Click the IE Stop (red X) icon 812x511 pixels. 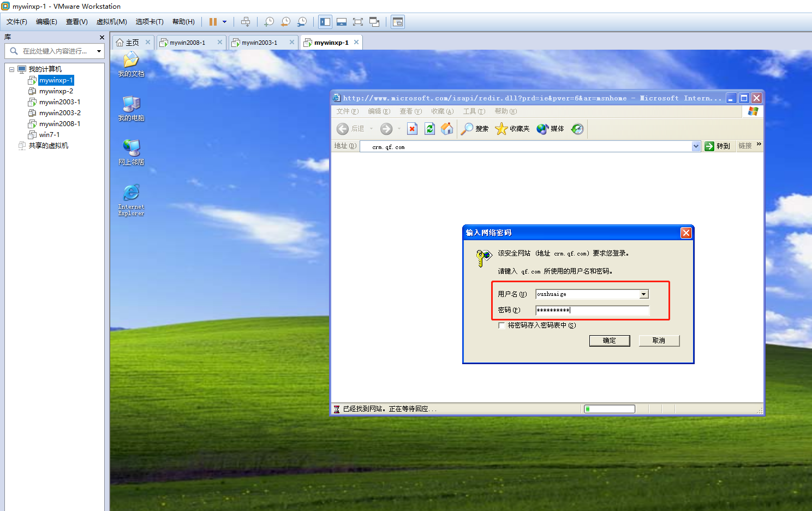[413, 129]
